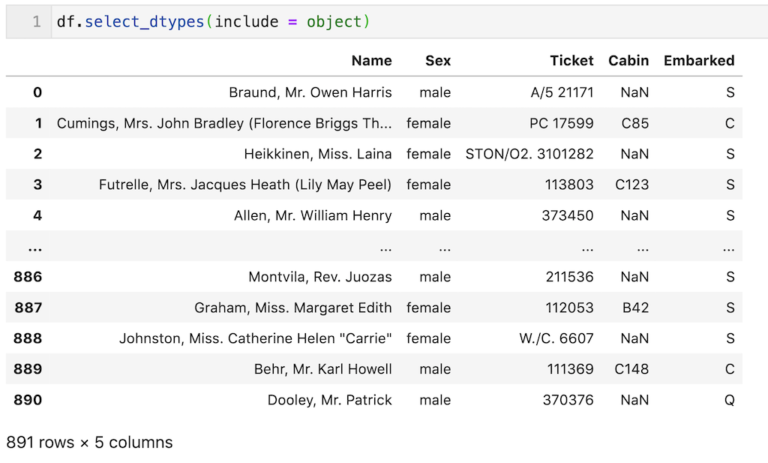Screen dimensions: 768x463
Task: Click cabin value C148
Action: (x=631, y=369)
